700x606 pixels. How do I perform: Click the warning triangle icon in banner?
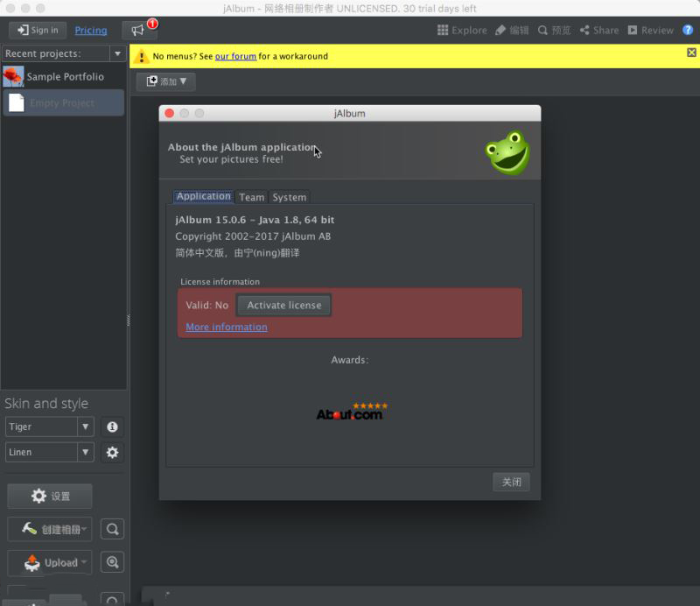tap(142, 56)
